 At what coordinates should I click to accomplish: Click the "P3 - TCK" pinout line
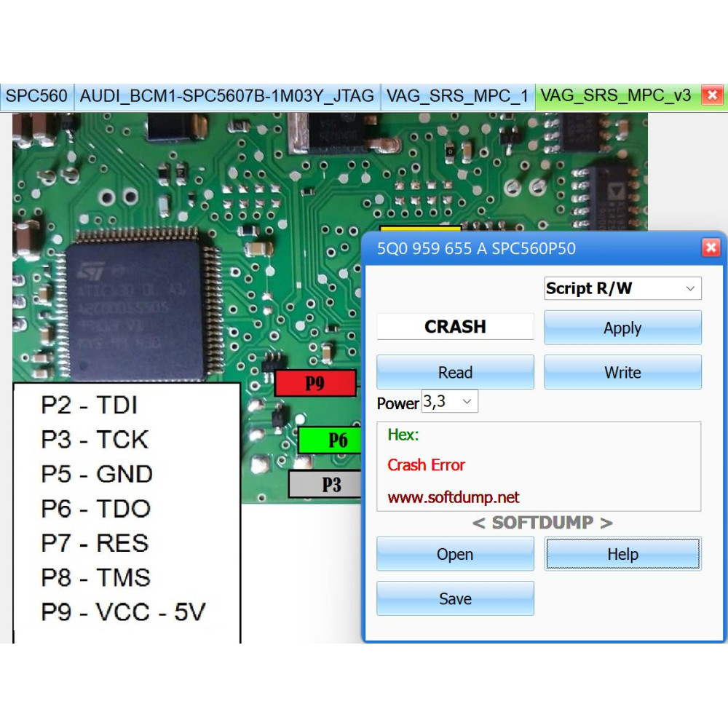tap(95, 439)
